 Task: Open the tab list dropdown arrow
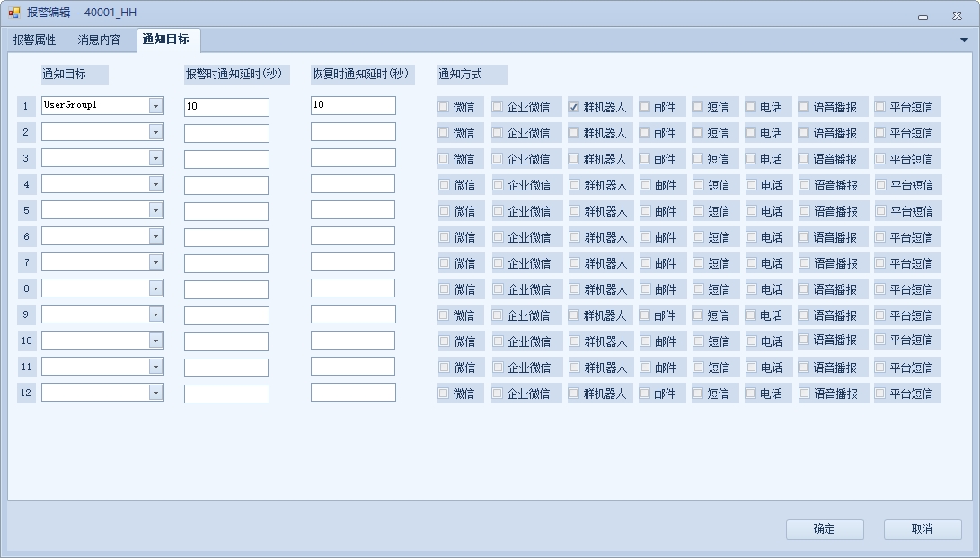tap(964, 40)
